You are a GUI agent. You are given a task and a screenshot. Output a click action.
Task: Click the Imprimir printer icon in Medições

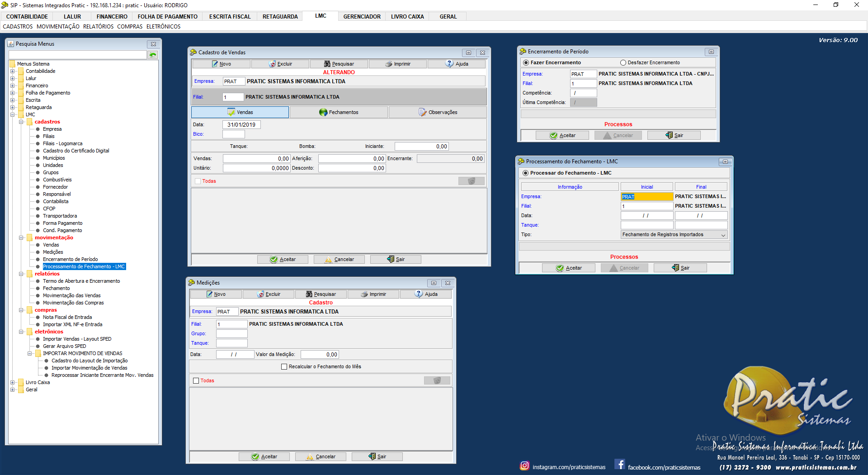tap(364, 294)
